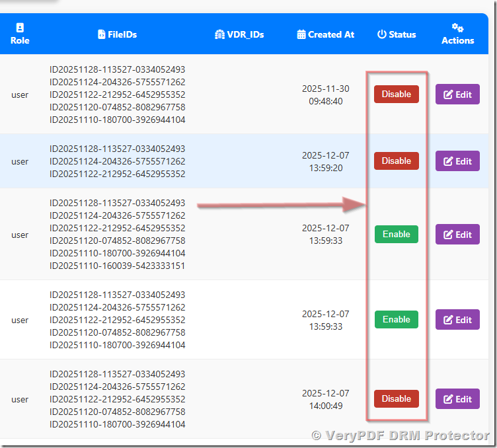Click the 2025-11-30 09:48:40 timestamp

tap(325, 95)
